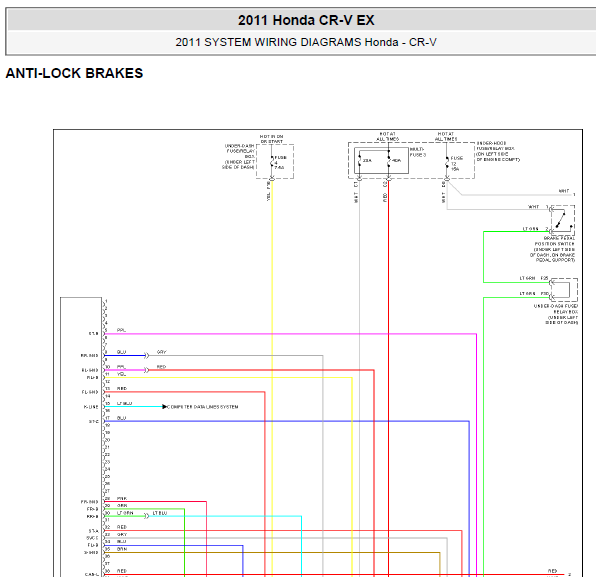The height and width of the screenshot is (577, 596).
Task: Click the "LT BLU" label on pin 15
Action: (124, 403)
